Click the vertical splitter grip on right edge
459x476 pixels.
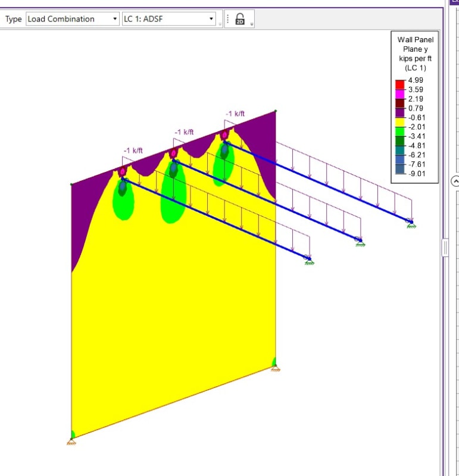445,248
